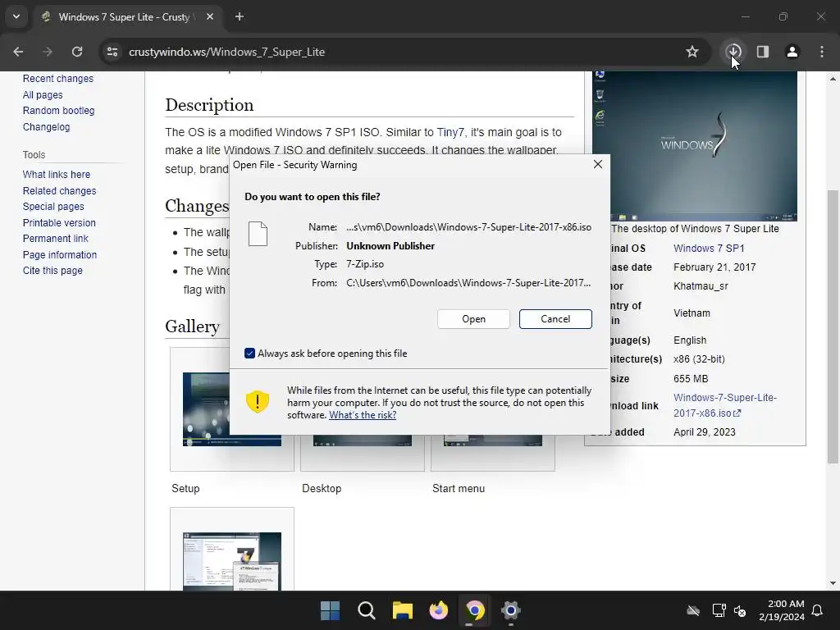Click the Chrome downloads icon

(x=733, y=52)
